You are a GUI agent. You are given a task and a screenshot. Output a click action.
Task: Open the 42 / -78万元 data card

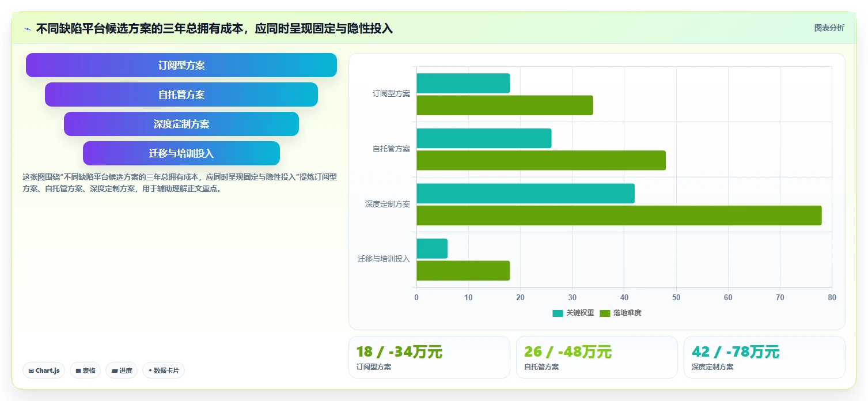coord(764,357)
